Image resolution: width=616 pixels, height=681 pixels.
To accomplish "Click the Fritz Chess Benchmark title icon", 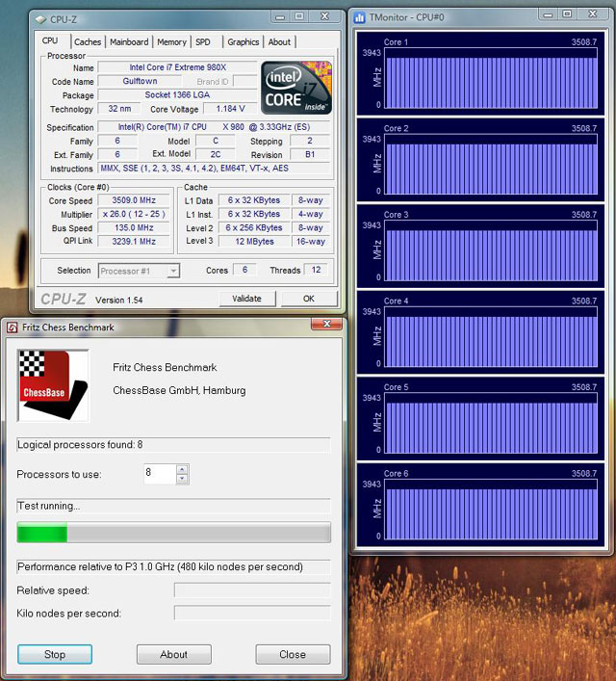I will (13, 327).
